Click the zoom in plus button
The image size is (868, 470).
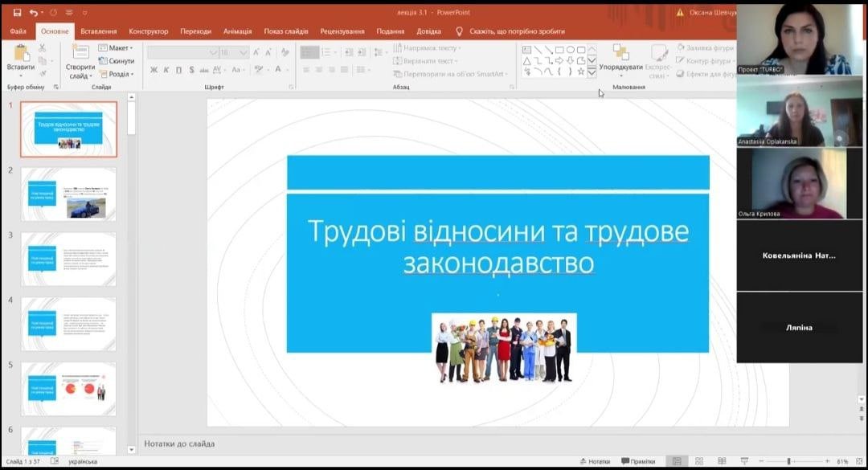pos(828,461)
